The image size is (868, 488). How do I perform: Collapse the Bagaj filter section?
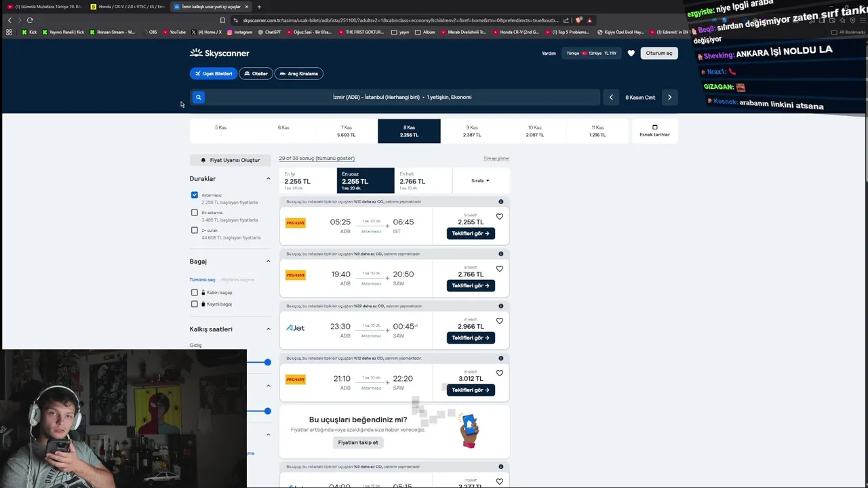click(268, 262)
